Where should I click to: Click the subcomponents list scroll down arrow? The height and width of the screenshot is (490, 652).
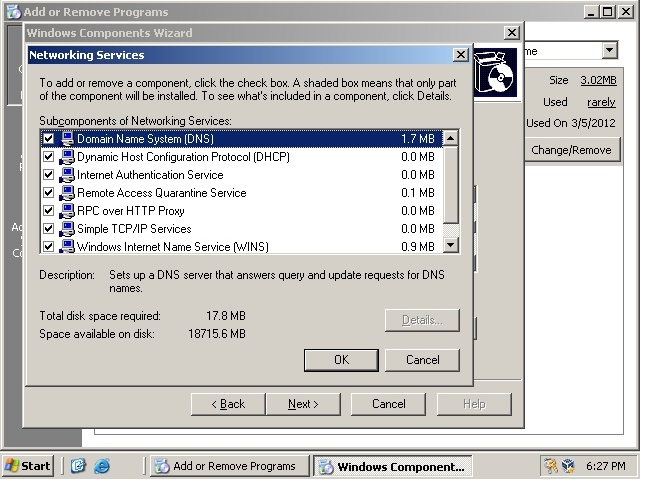451,245
